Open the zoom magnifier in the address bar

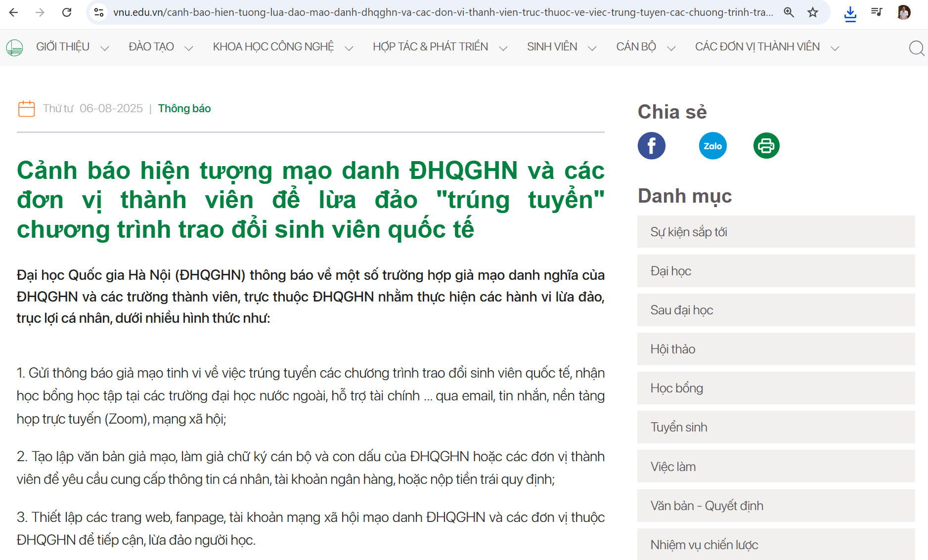coord(789,12)
